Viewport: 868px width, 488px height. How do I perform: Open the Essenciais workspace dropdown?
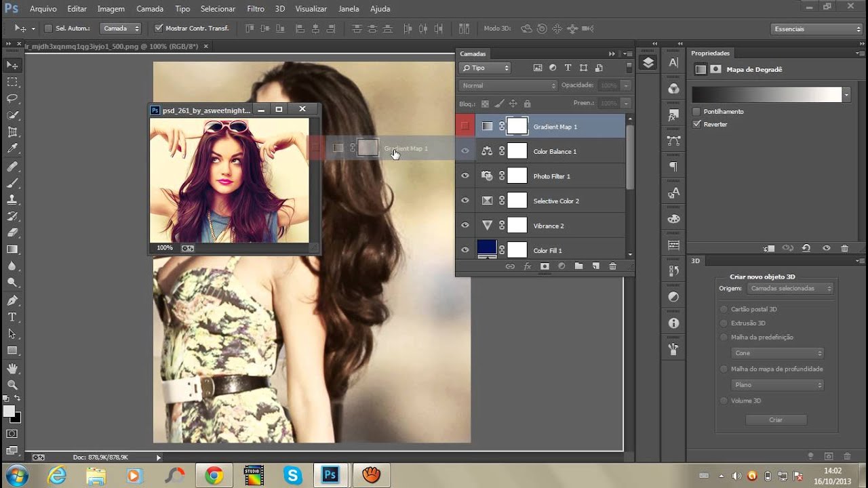coord(816,28)
